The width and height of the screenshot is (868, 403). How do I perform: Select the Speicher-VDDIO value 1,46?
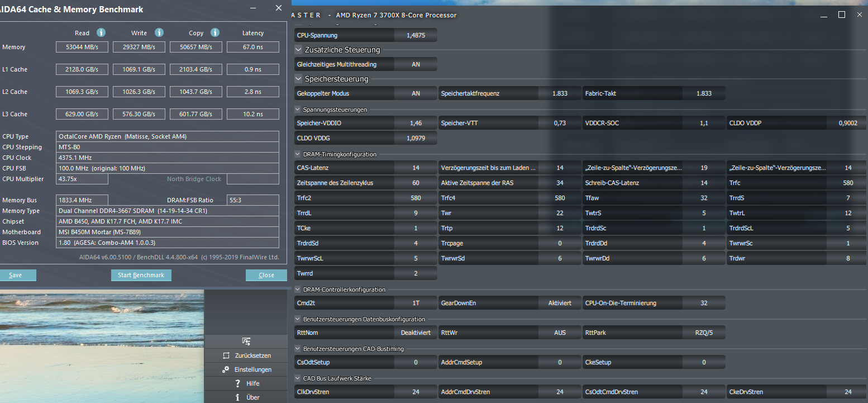pyautogui.click(x=416, y=123)
